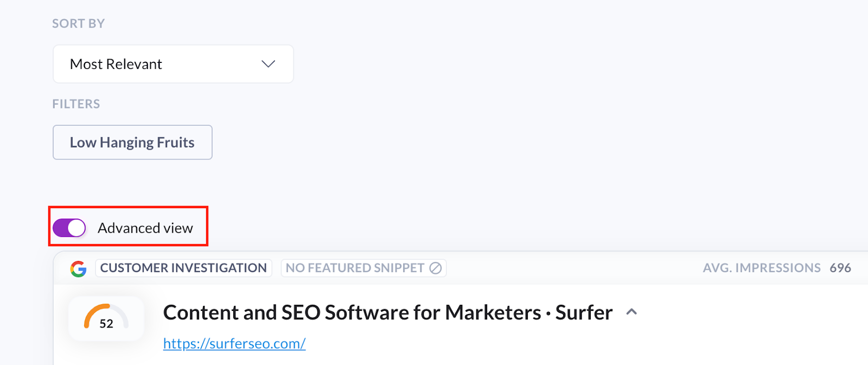Click the Surfer result card header bar
This screenshot has width=868, height=365.
point(570,268)
